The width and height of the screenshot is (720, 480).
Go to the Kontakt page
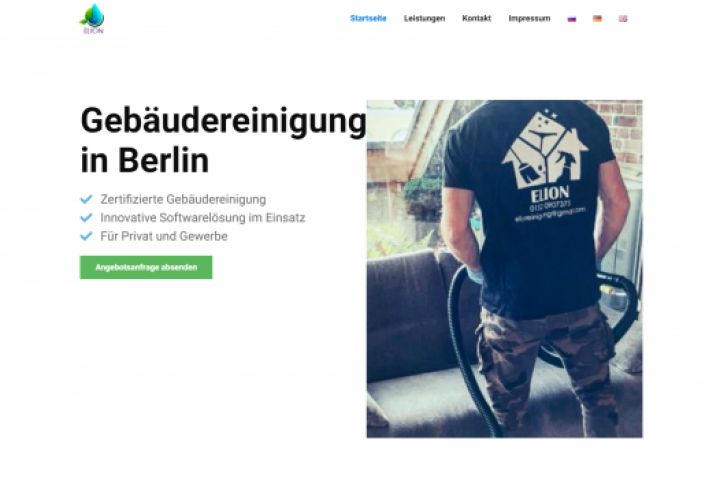pyautogui.click(x=477, y=18)
